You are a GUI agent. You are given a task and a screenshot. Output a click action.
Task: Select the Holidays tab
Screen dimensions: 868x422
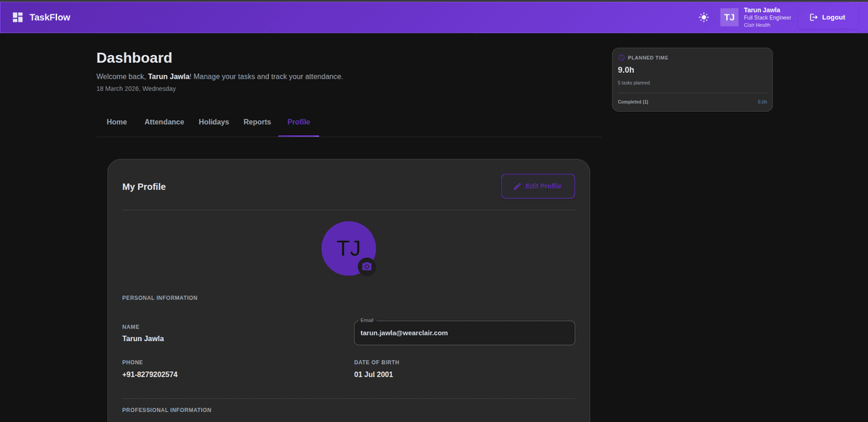213,121
